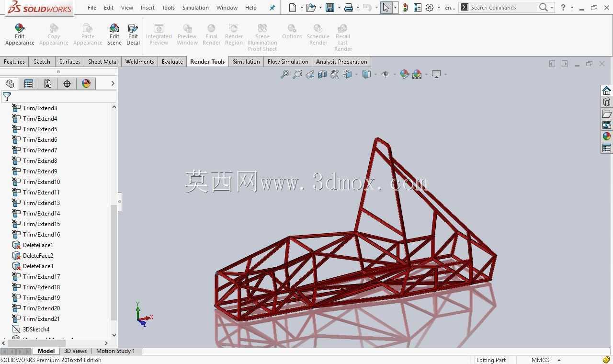Open PropertyManager tab
This screenshot has width=613, height=364.
(29, 84)
